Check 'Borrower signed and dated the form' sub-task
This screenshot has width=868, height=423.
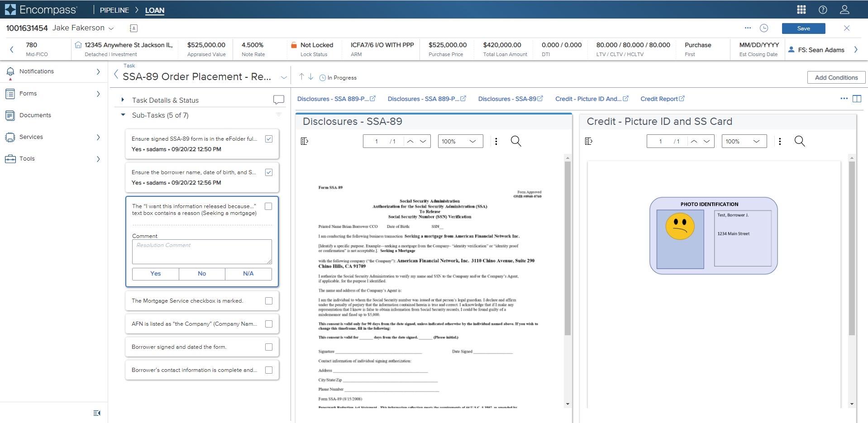click(269, 347)
